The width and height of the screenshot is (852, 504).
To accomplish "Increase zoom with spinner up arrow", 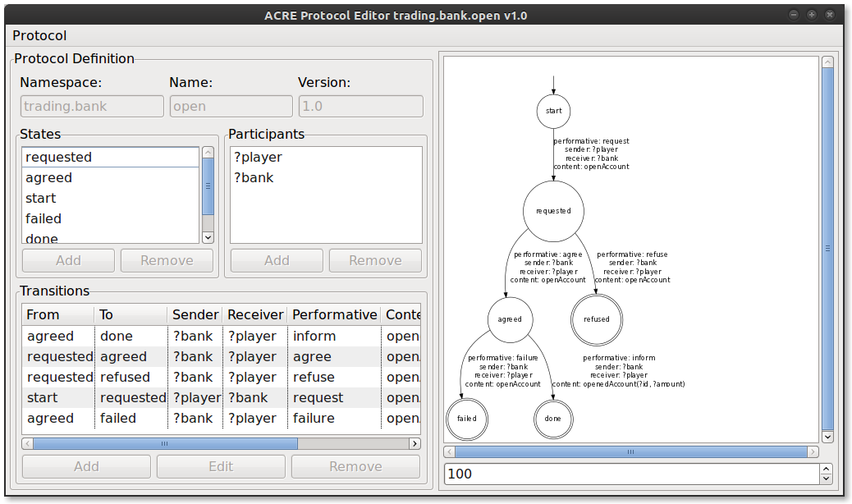I will [827, 470].
